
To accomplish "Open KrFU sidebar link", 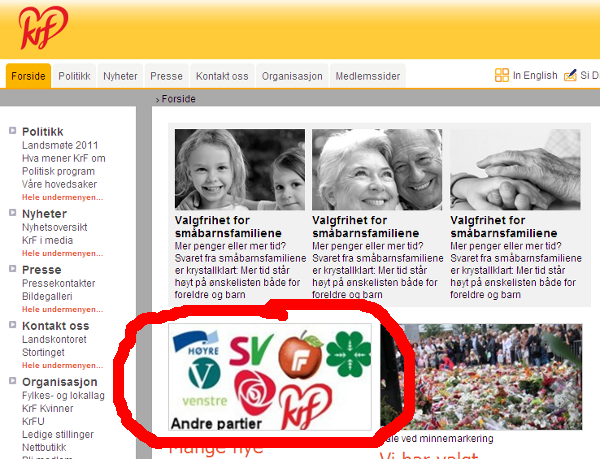I will pos(33,422).
